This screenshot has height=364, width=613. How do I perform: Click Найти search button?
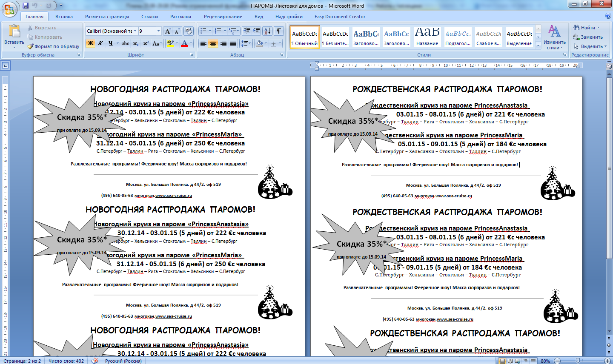pyautogui.click(x=586, y=28)
